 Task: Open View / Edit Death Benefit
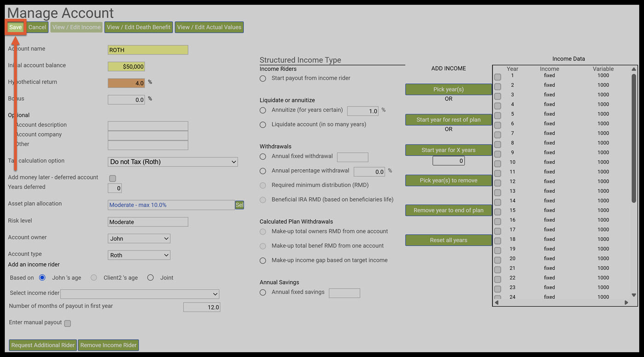(x=138, y=27)
